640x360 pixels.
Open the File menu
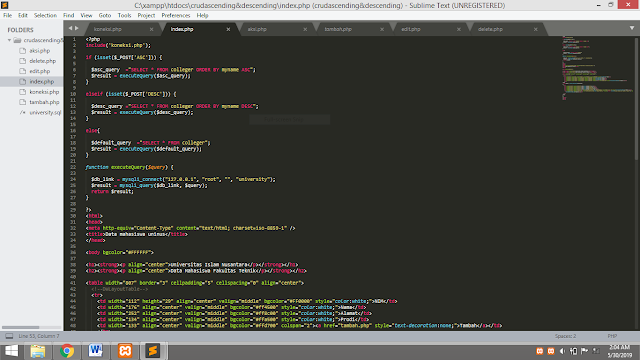[x=7, y=16]
